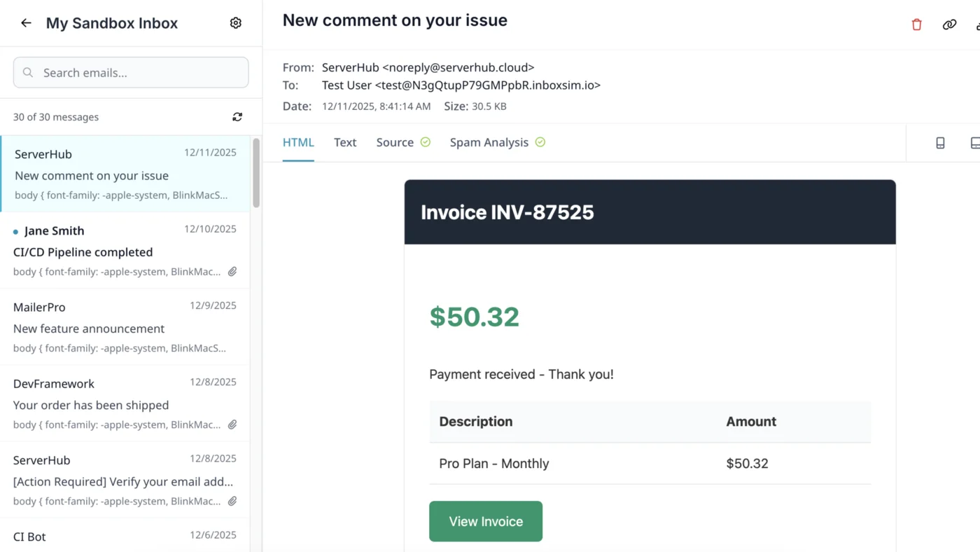The image size is (980, 552).
Task: Copy the email link via the link icon
Action: tap(949, 24)
